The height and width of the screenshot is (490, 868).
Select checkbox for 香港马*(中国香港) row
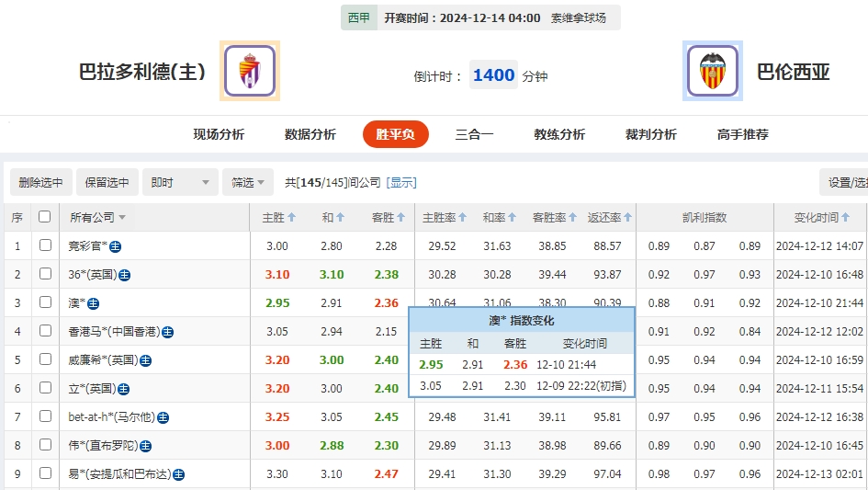click(x=45, y=331)
